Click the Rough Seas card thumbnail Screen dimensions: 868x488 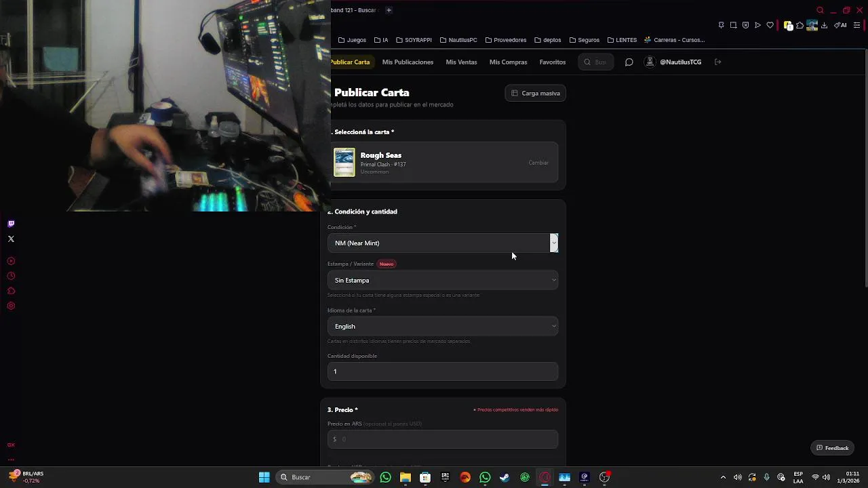[344, 163]
